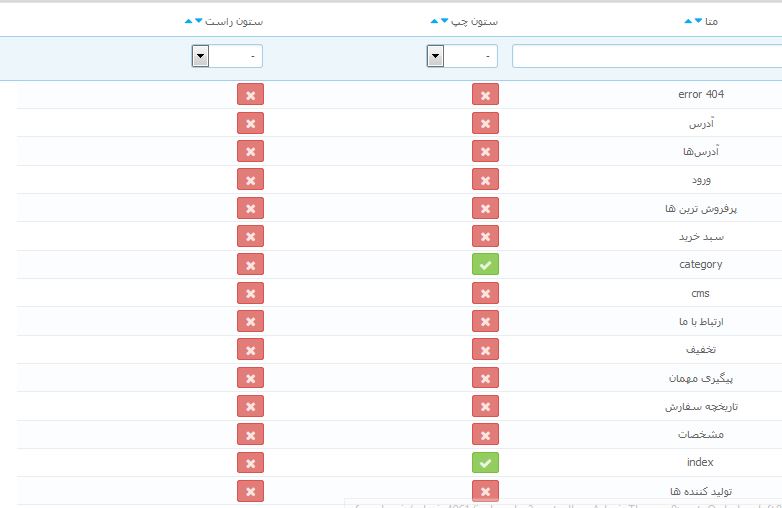
Task: Enable left column for پرفروش ترین ها row
Action: point(485,208)
